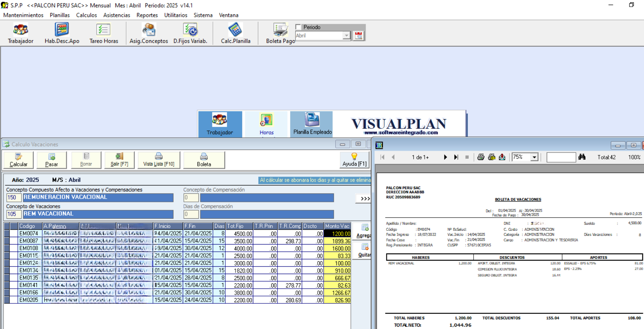Open Hab.Desc.Apo toolbar icon

[x=62, y=34]
